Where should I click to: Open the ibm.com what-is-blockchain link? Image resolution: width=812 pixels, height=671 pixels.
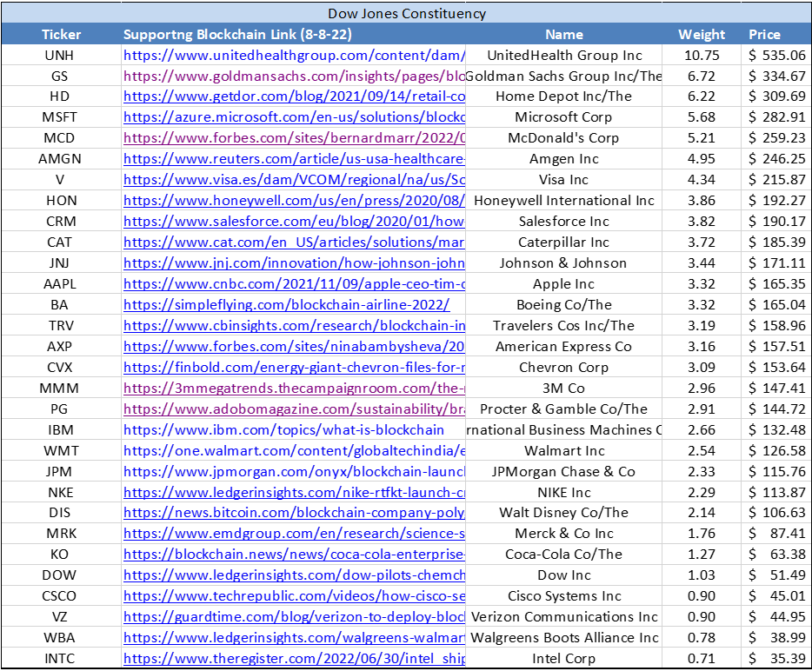(x=283, y=429)
